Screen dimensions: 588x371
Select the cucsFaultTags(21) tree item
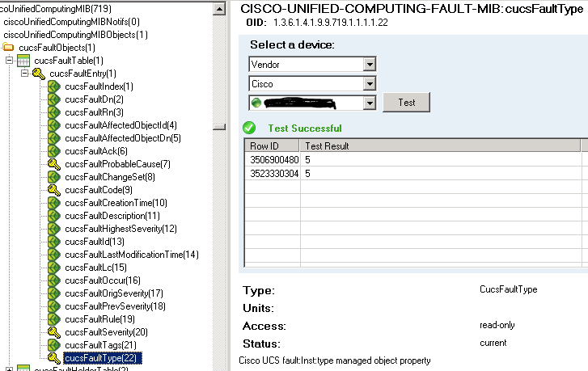pyautogui.click(x=100, y=345)
